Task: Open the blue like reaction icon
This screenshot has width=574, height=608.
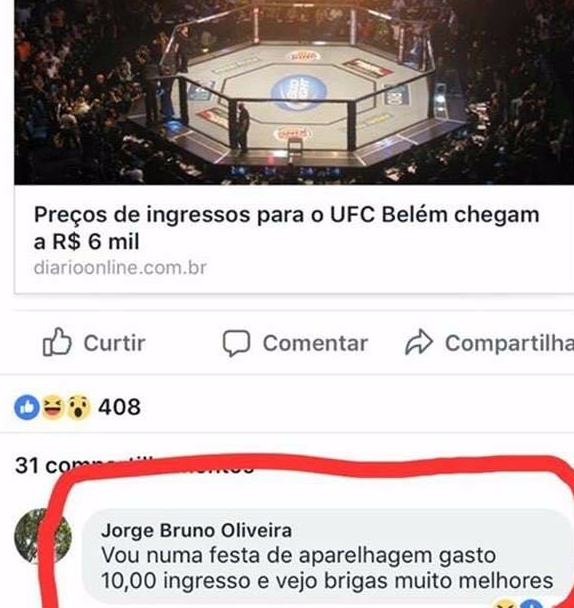Action: click(27, 408)
